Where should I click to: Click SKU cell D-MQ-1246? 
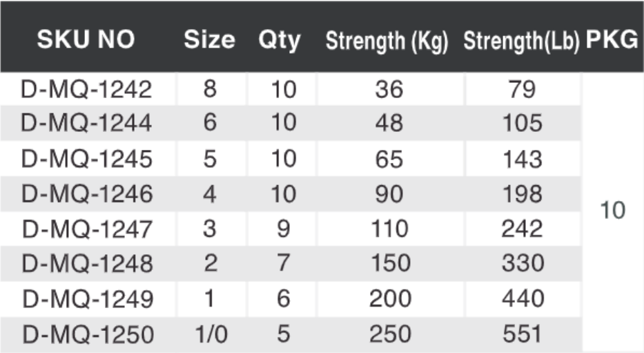coord(87,194)
